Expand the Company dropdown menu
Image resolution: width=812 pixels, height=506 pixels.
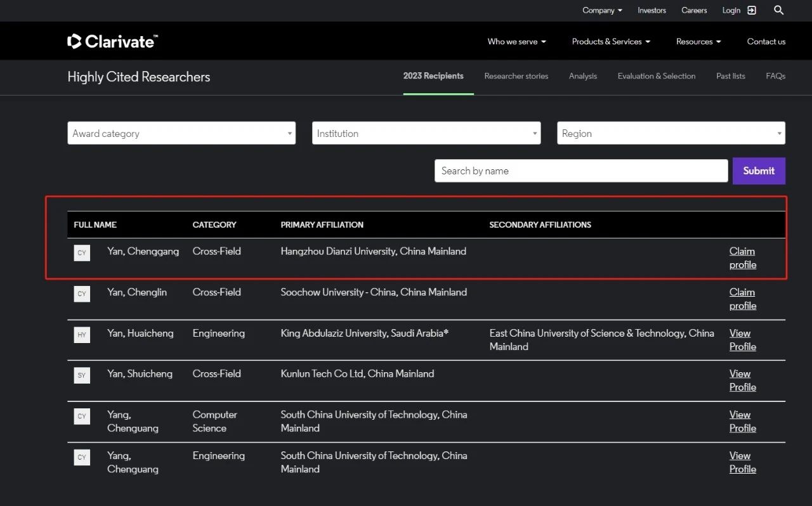(602, 10)
